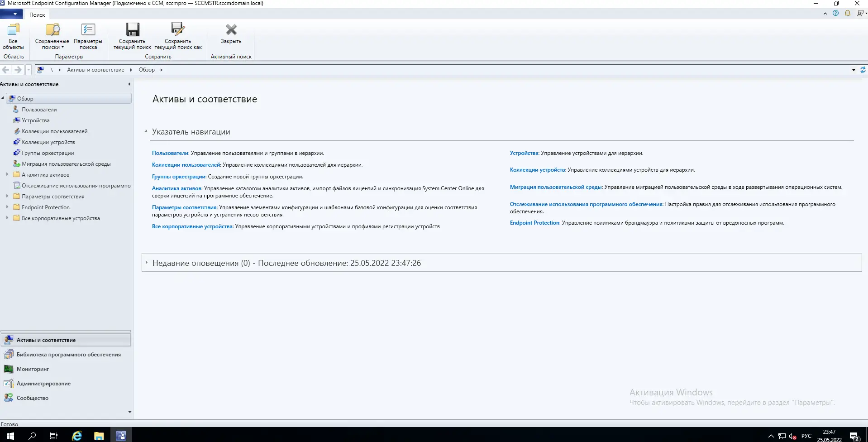Click the root node icon in address bar
868x442 pixels.
click(x=40, y=70)
